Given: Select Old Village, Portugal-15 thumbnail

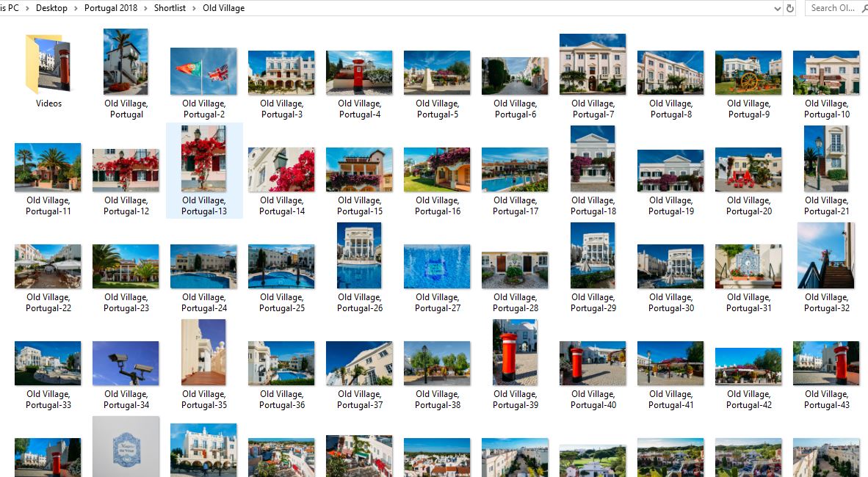Looking at the screenshot, I should 359,170.
